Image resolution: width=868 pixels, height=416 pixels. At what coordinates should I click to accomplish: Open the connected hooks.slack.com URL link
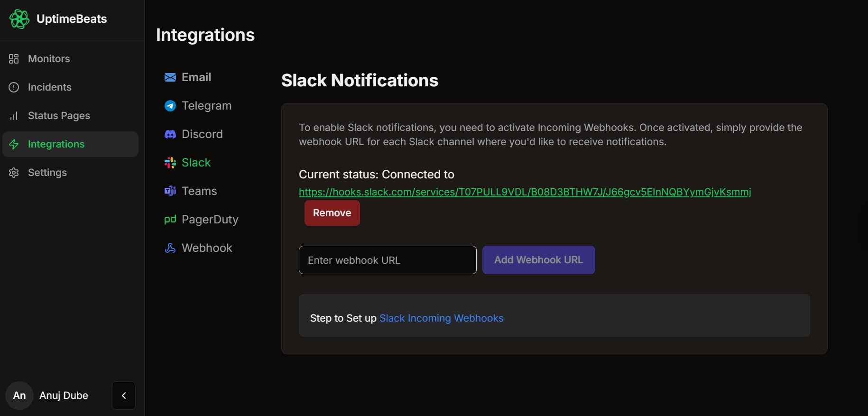tap(525, 192)
